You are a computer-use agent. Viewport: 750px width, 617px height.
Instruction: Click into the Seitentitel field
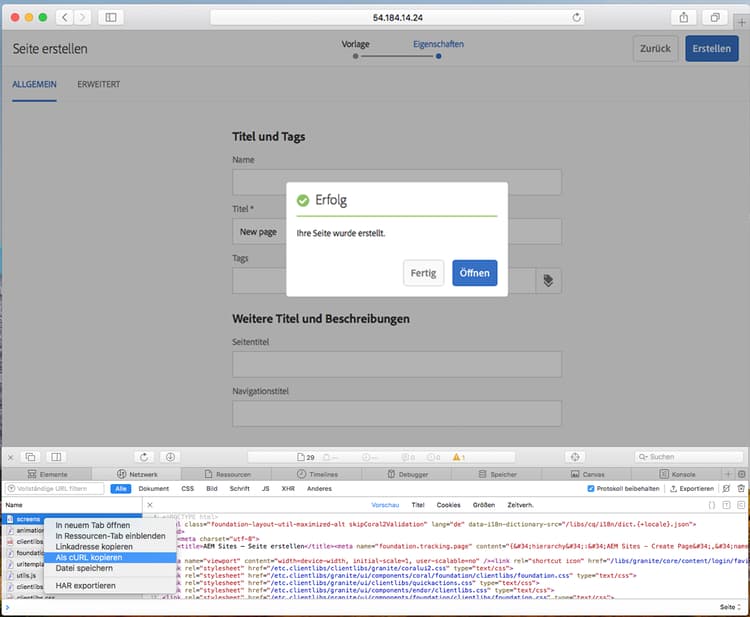click(397, 364)
